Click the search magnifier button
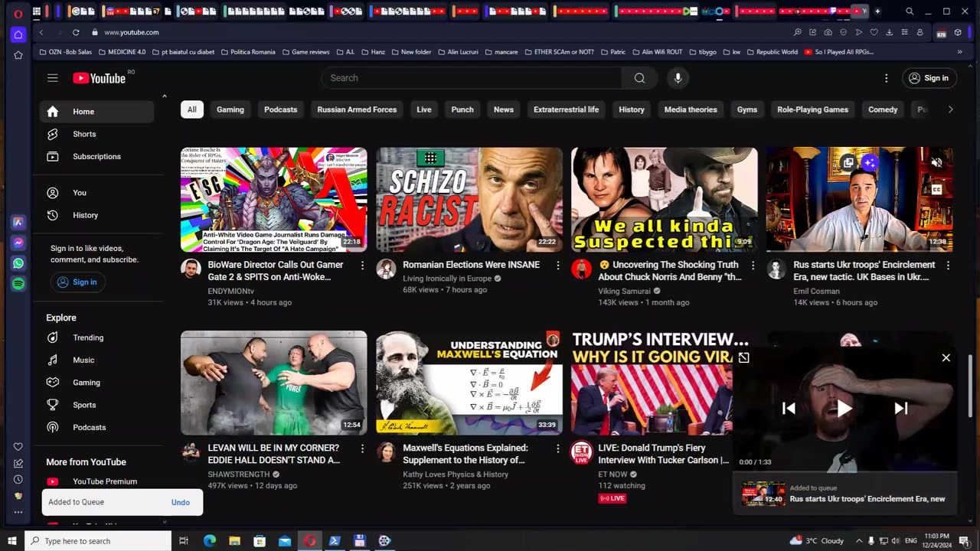Image resolution: width=980 pixels, height=551 pixels. 639,78
